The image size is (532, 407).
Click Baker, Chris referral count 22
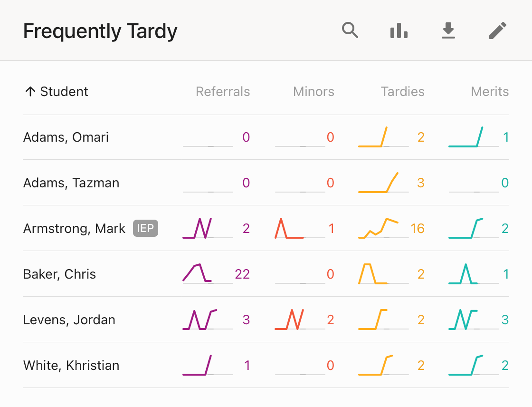pyautogui.click(x=242, y=274)
